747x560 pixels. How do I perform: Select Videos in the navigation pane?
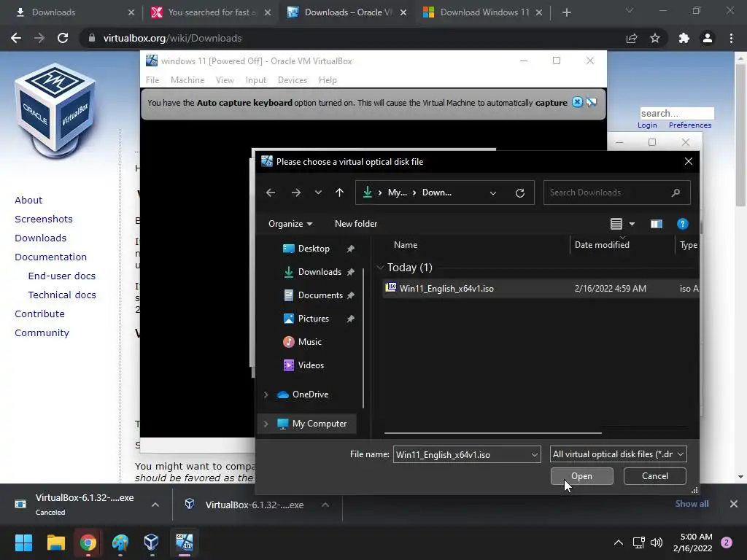point(311,365)
